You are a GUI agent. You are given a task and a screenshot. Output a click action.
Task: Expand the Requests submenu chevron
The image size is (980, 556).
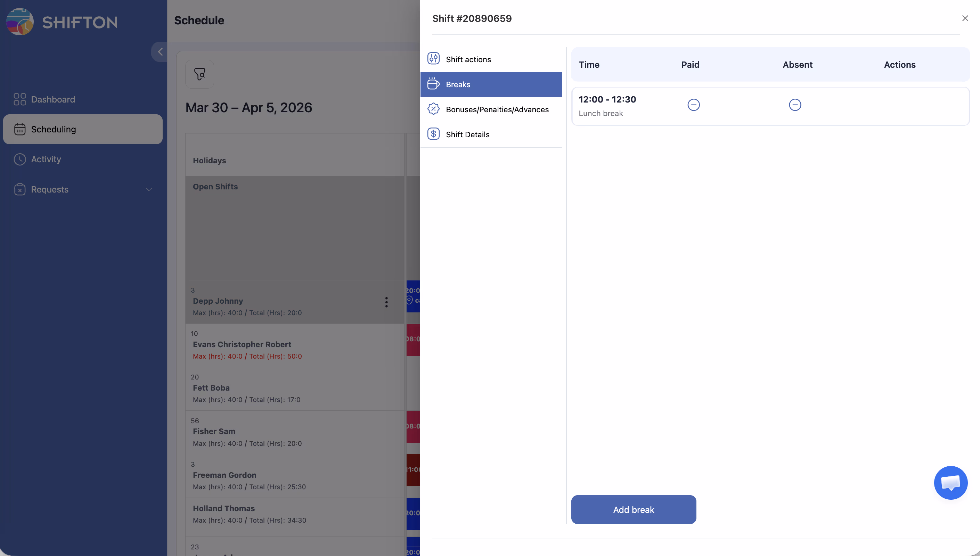[149, 189]
